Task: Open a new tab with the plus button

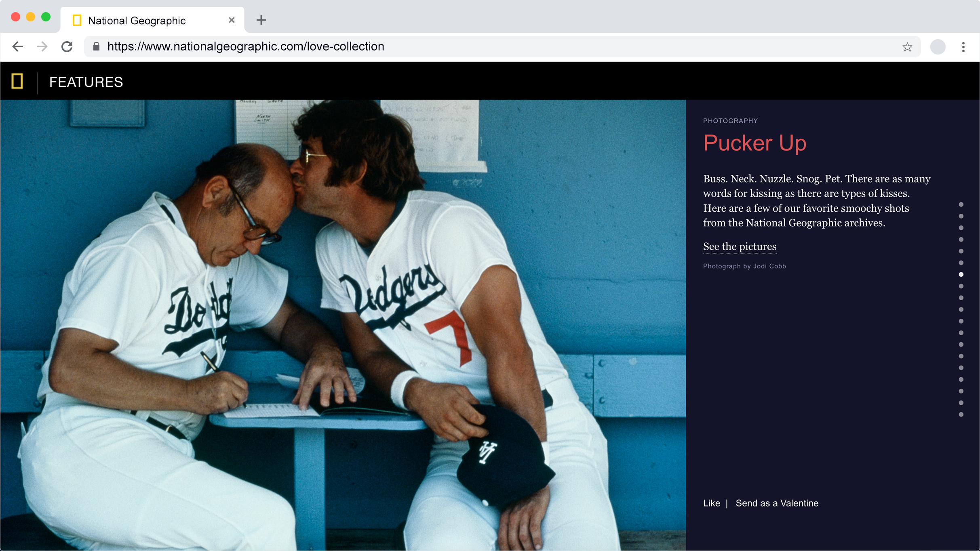Action: click(x=261, y=20)
